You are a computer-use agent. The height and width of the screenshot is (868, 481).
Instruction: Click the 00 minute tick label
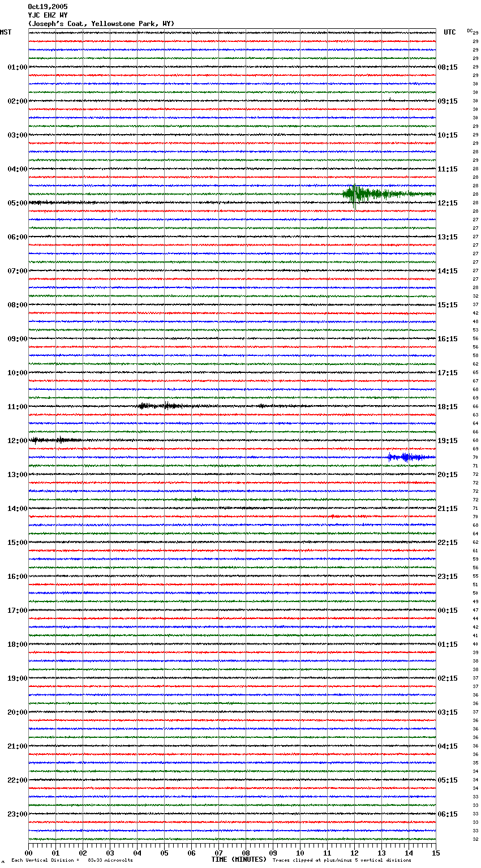coord(29,853)
